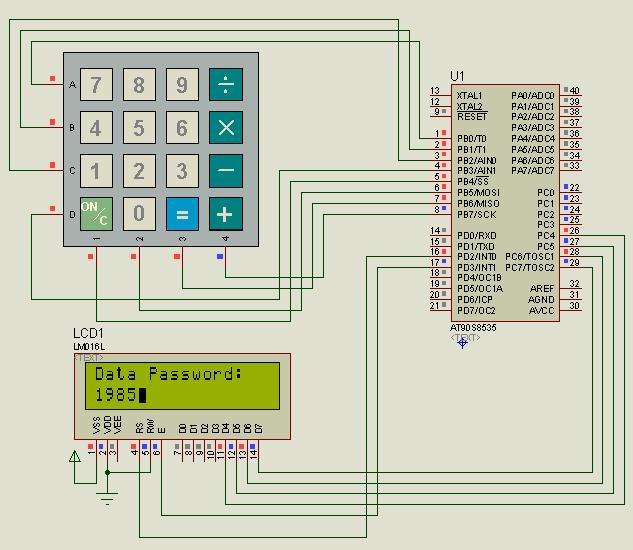Click pin number 40 on U1

(574, 90)
